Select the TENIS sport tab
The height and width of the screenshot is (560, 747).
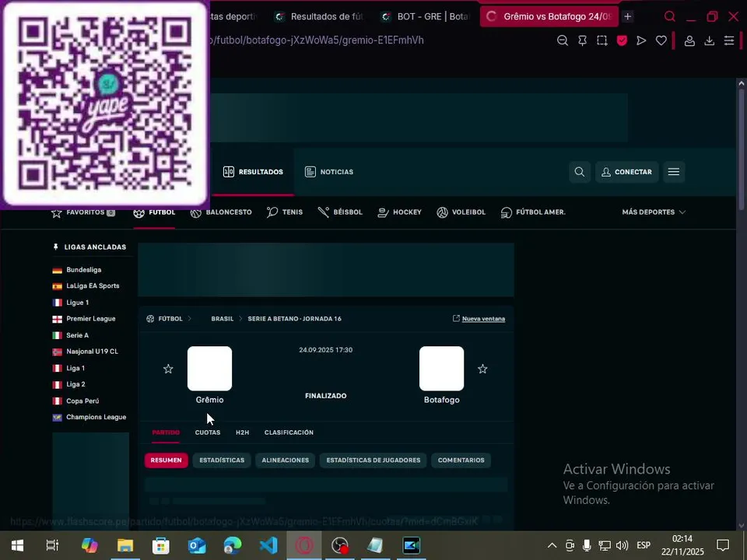[x=285, y=212]
